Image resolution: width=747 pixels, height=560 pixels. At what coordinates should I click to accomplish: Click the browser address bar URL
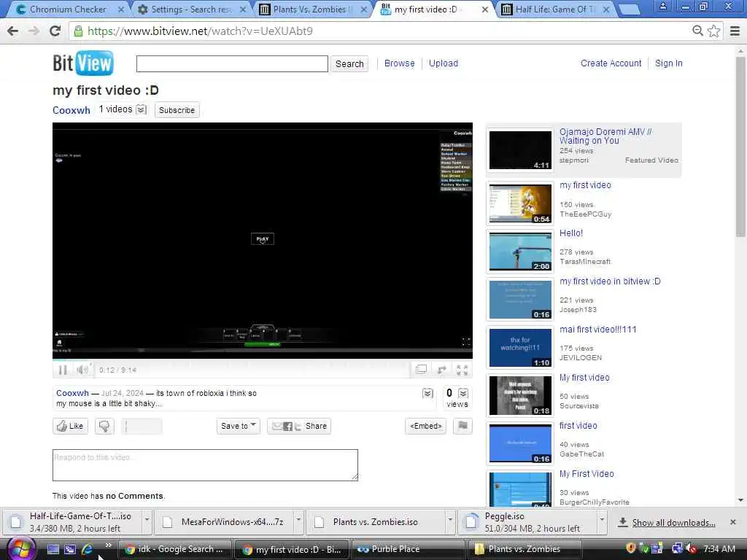(x=200, y=31)
